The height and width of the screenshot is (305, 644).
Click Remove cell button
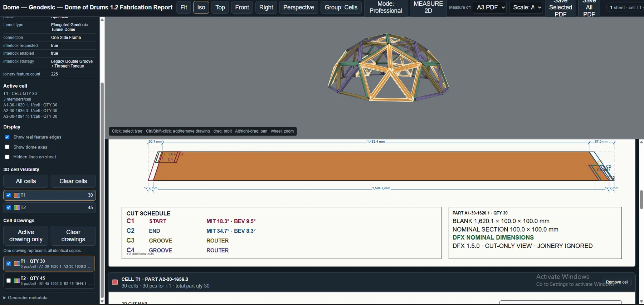click(x=617, y=282)
